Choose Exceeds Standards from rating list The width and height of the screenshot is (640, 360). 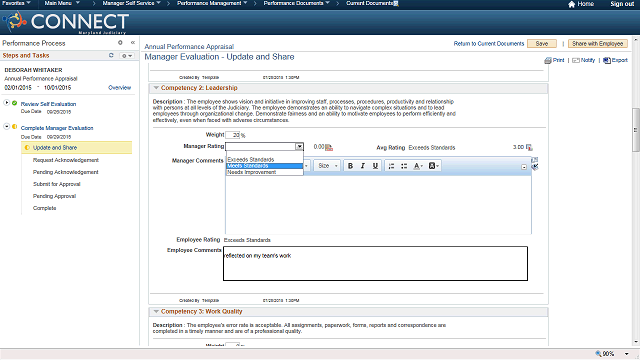point(251,160)
